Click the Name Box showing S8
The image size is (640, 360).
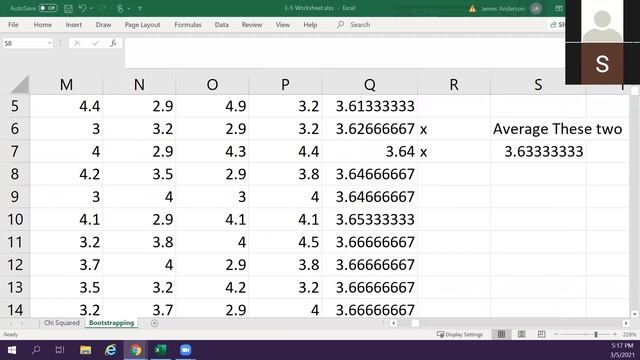click(x=24, y=43)
